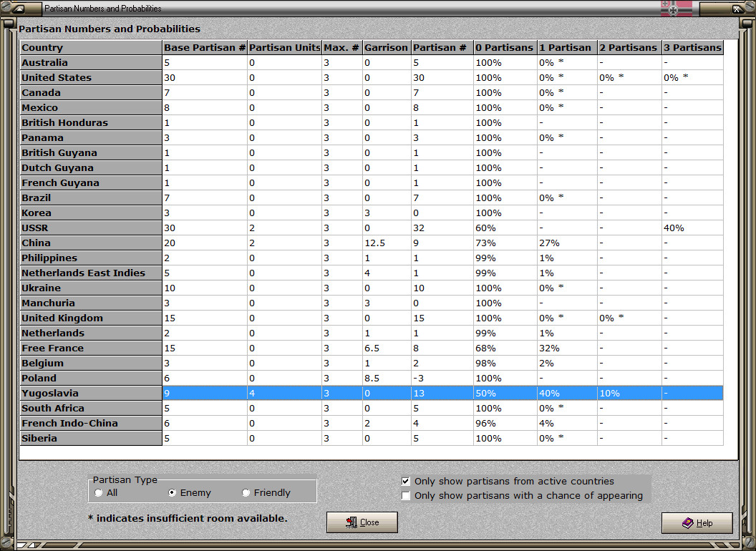The width and height of the screenshot is (756, 551).
Task: Select the Siberia row header
Action: click(x=91, y=438)
